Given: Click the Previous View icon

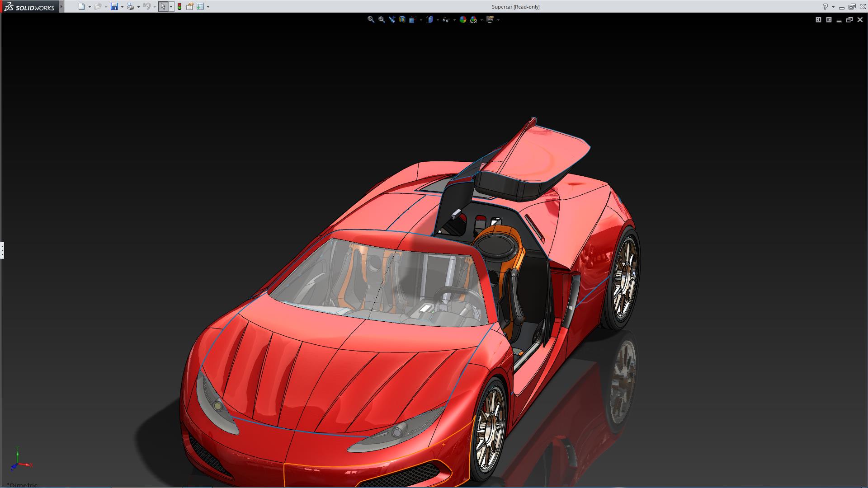Looking at the screenshot, I should pyautogui.click(x=392, y=19).
